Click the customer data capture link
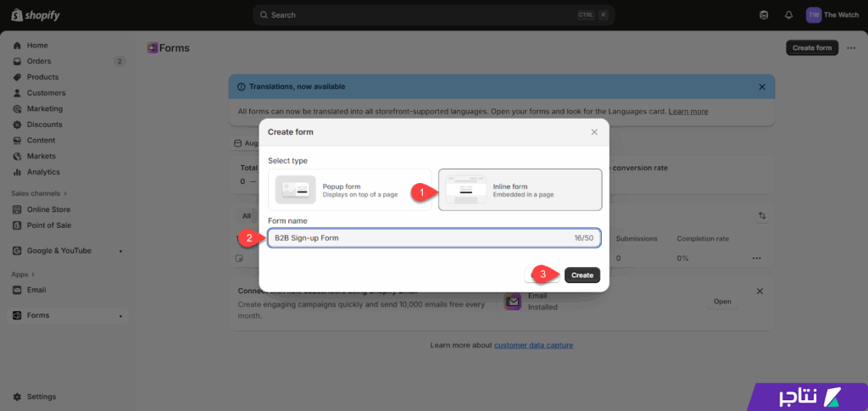The height and width of the screenshot is (411, 868). click(533, 345)
